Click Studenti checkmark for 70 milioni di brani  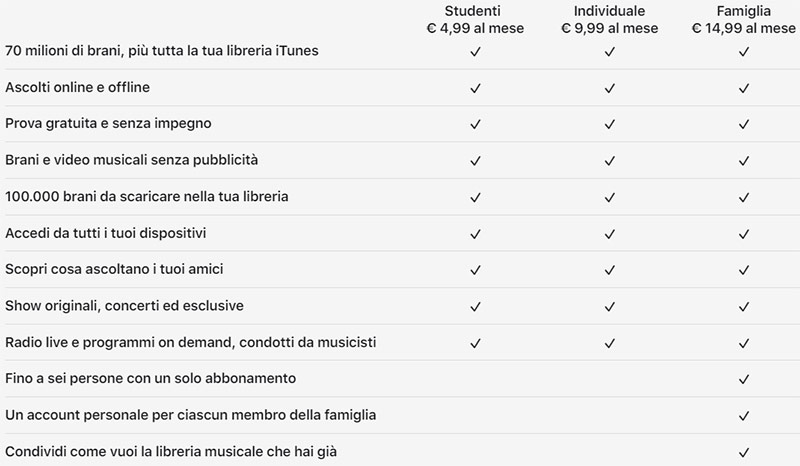(x=475, y=52)
